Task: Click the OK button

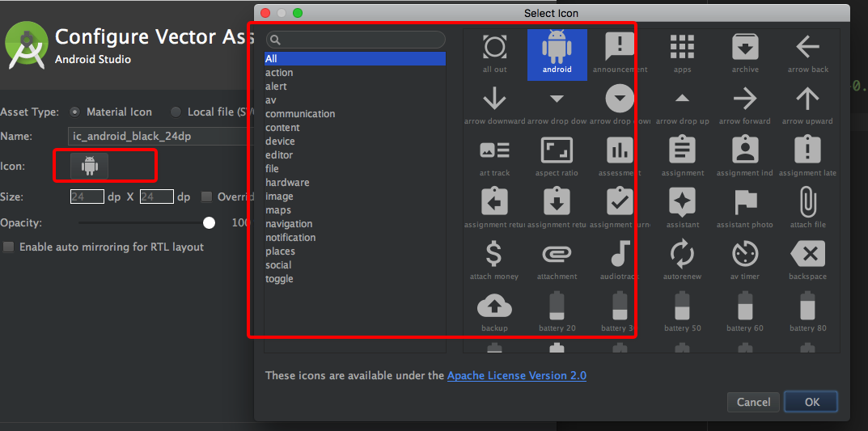Action: [811, 402]
